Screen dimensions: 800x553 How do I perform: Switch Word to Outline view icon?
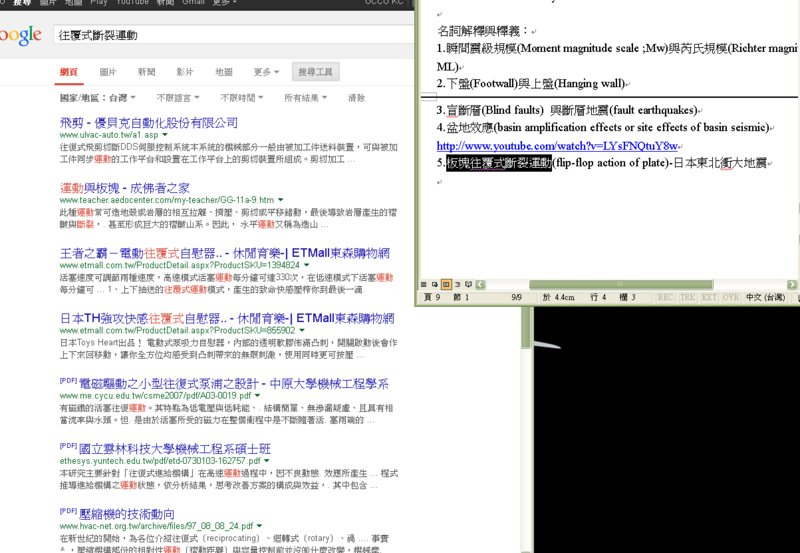tap(458, 285)
